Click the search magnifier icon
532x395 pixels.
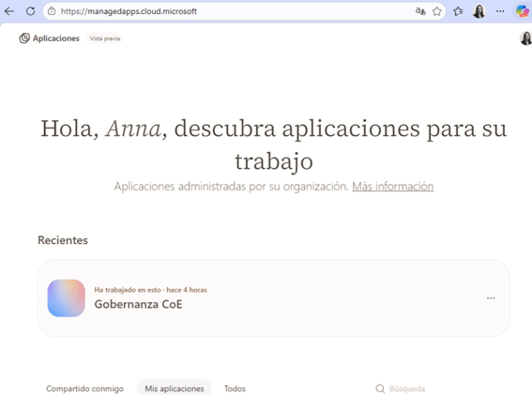[x=380, y=388]
